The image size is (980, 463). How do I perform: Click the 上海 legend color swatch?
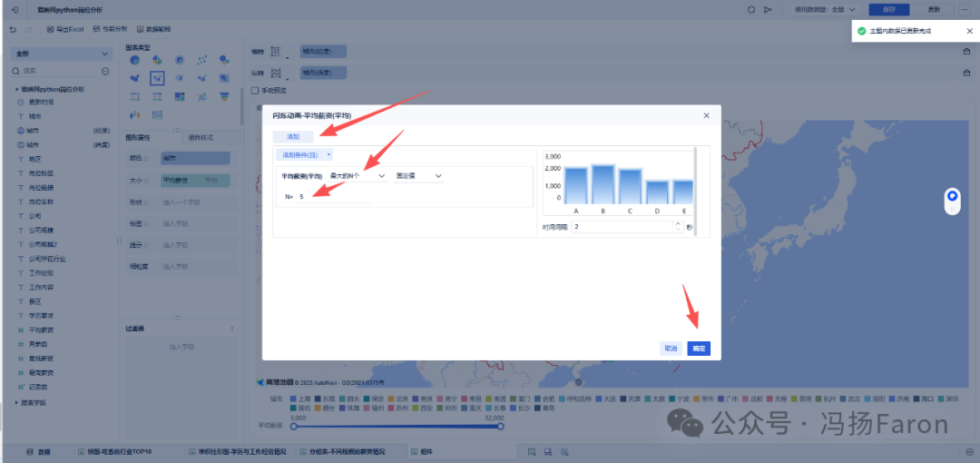(293, 399)
